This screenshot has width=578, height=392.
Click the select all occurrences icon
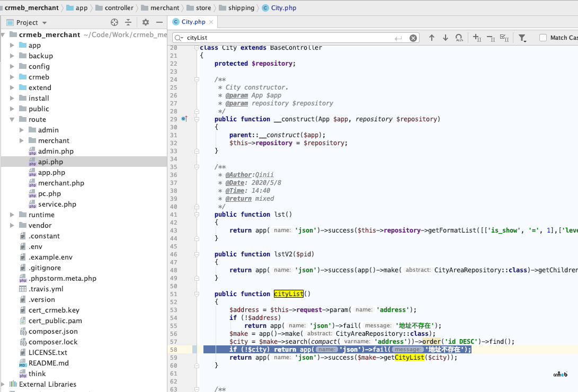coord(504,38)
